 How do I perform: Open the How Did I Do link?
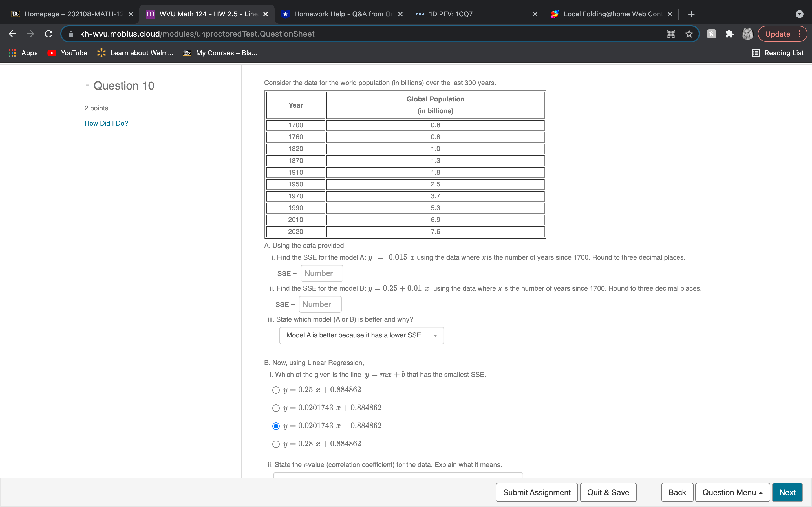(x=106, y=123)
